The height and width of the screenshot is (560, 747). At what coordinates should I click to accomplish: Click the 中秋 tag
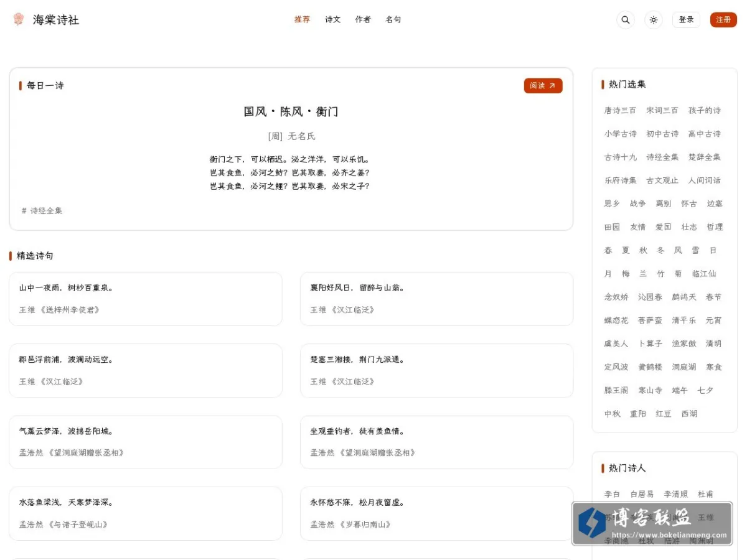[612, 414]
